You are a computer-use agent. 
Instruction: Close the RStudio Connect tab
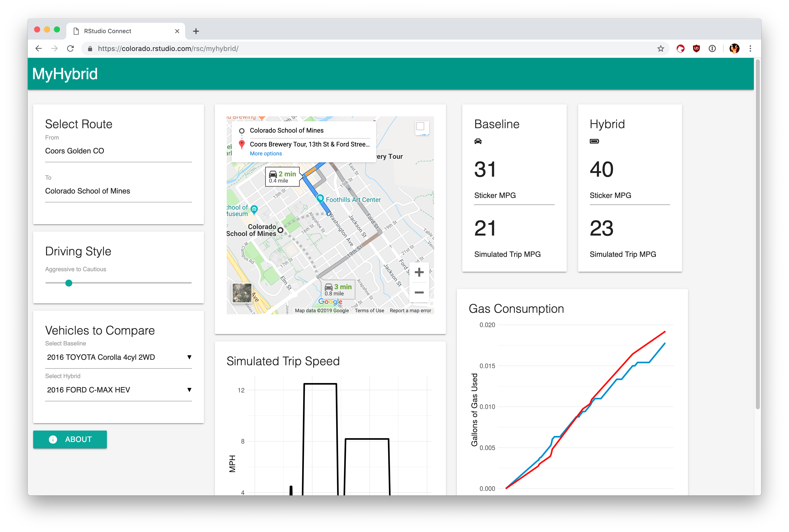177,31
